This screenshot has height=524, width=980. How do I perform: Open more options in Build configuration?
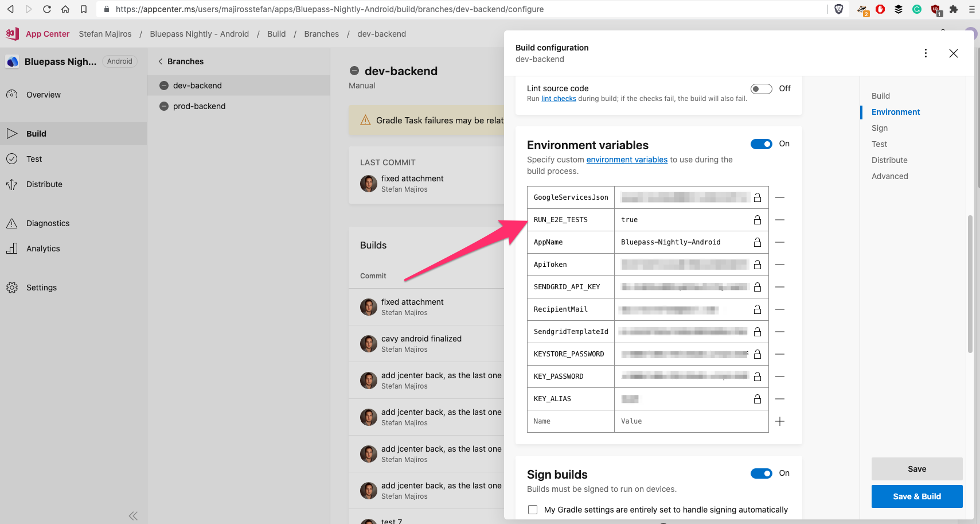[x=926, y=53]
